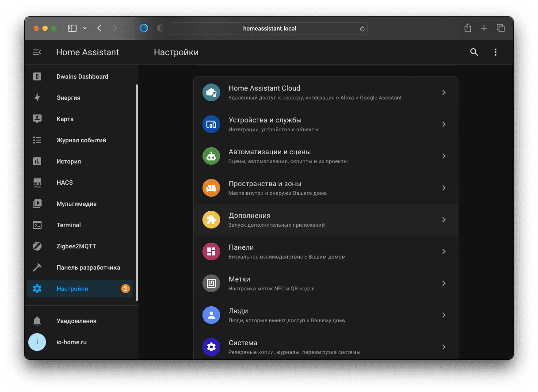This screenshot has height=392, width=538.
Task: Click the Zigbee2MQTT icon
Action: [x=37, y=246]
